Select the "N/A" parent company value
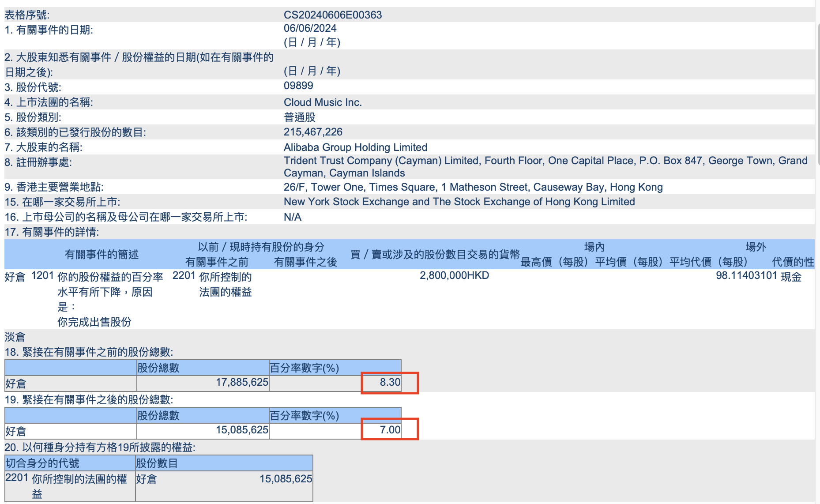This screenshot has width=820, height=504. (293, 217)
